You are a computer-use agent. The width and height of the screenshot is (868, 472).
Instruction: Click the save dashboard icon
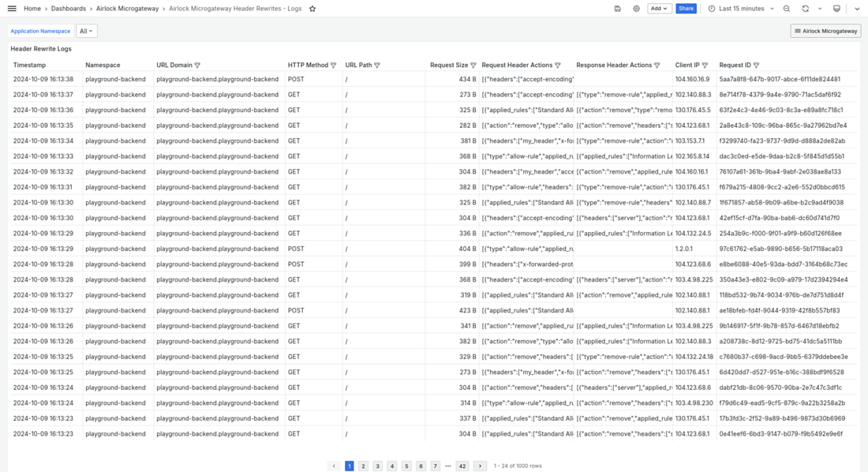617,9
